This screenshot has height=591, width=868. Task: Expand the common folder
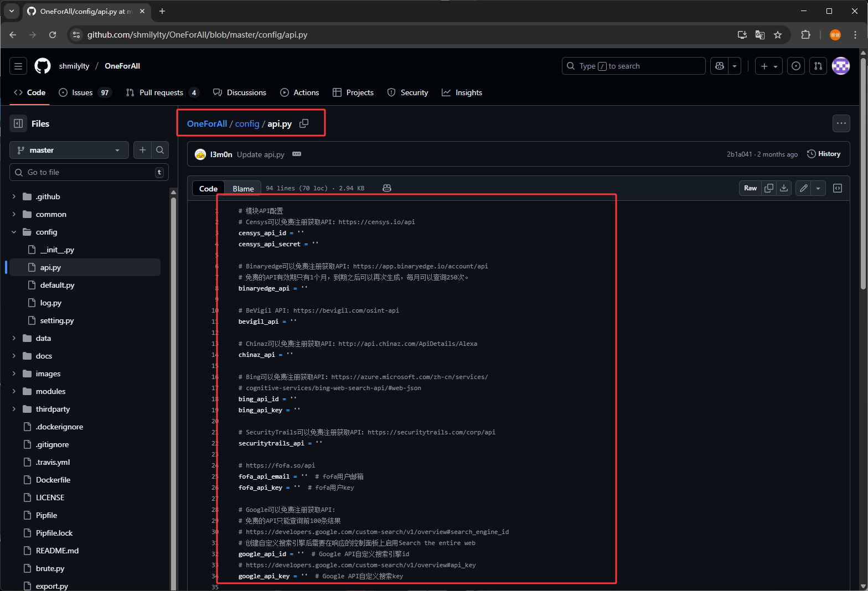(x=14, y=214)
